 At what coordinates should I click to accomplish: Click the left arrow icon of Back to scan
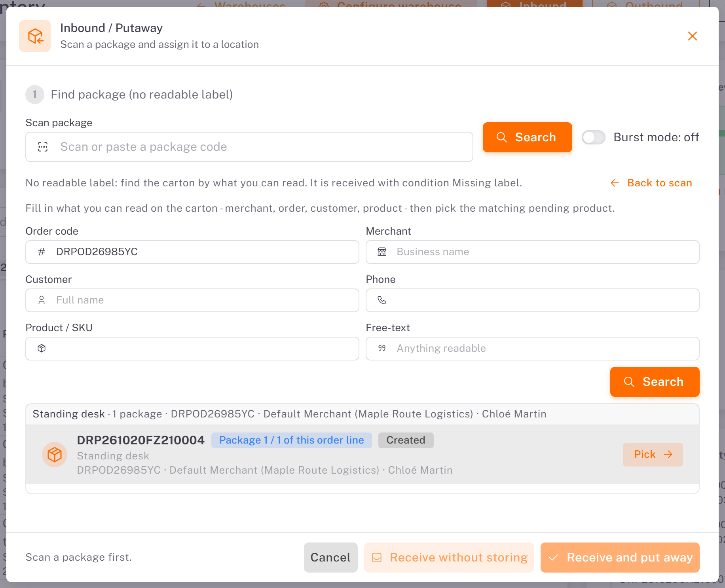(615, 183)
